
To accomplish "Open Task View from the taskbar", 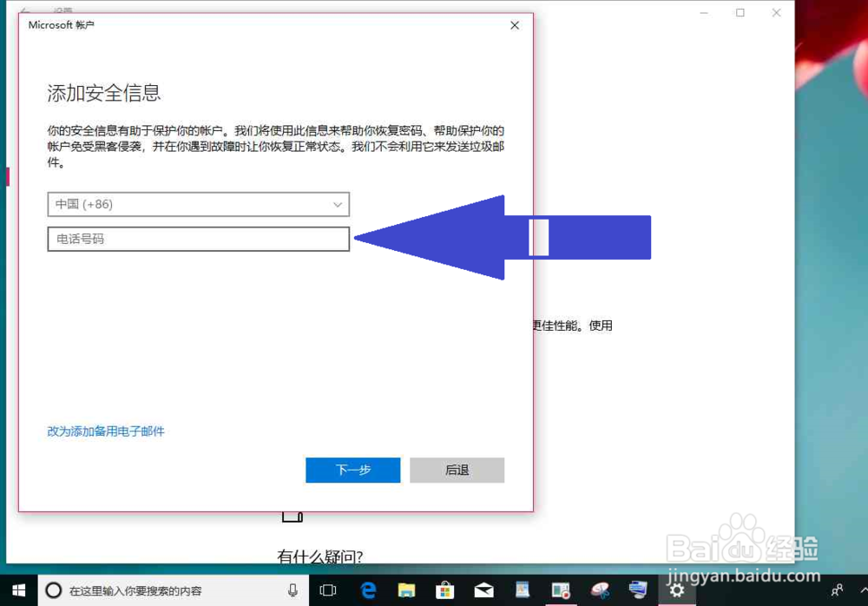I will (x=328, y=590).
